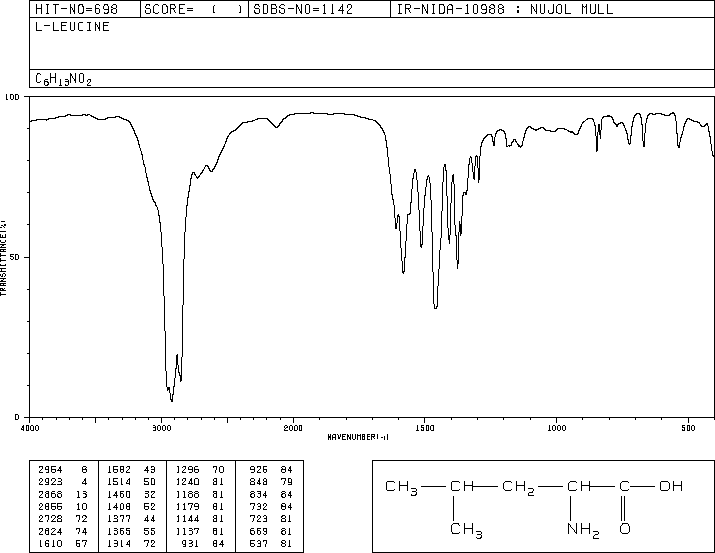
Task: Select peak value 1296 in the table
Action: (187, 469)
